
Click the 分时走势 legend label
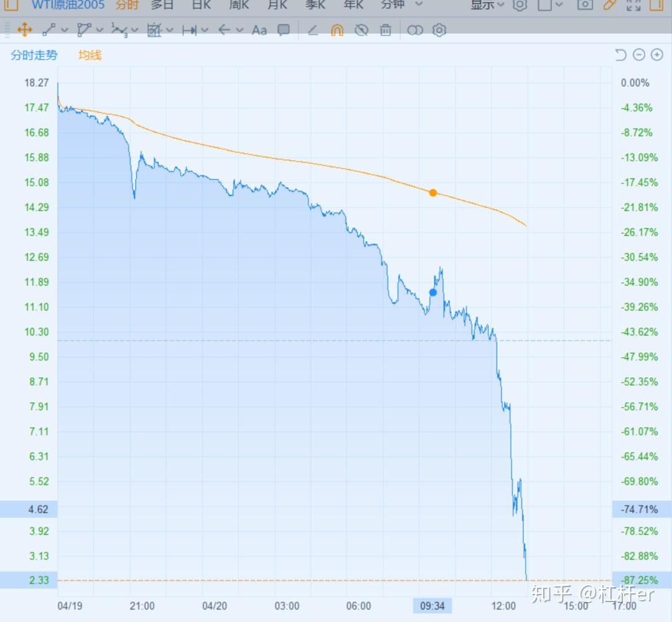[34, 55]
